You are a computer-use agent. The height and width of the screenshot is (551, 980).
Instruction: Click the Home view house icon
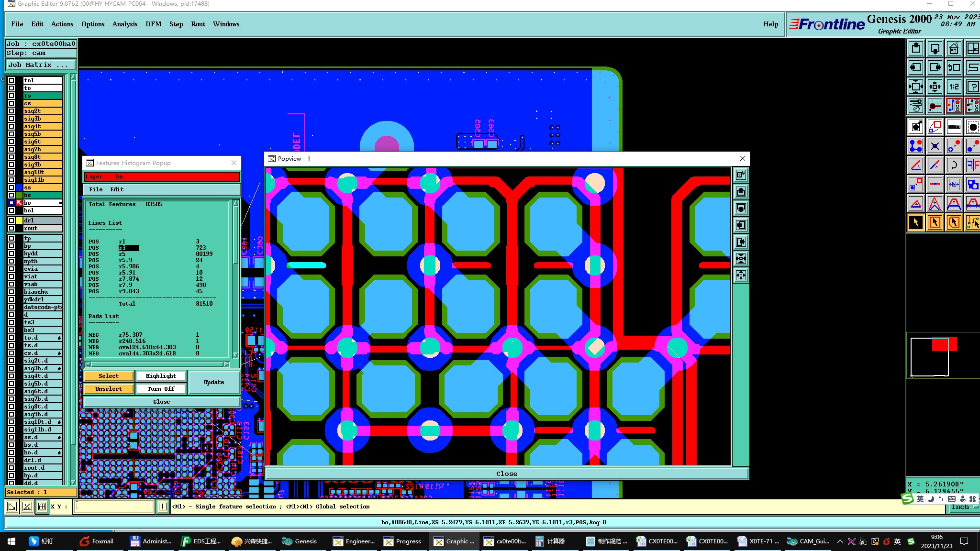pyautogui.click(x=954, y=48)
